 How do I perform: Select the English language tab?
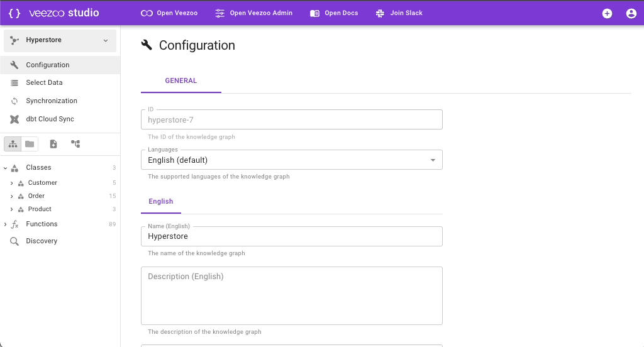[x=161, y=202]
